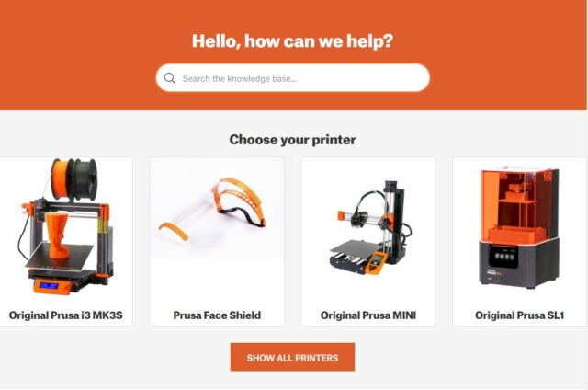The height and width of the screenshot is (390, 588).
Task: Open the Prusa Face Shield product image
Action: (x=217, y=208)
